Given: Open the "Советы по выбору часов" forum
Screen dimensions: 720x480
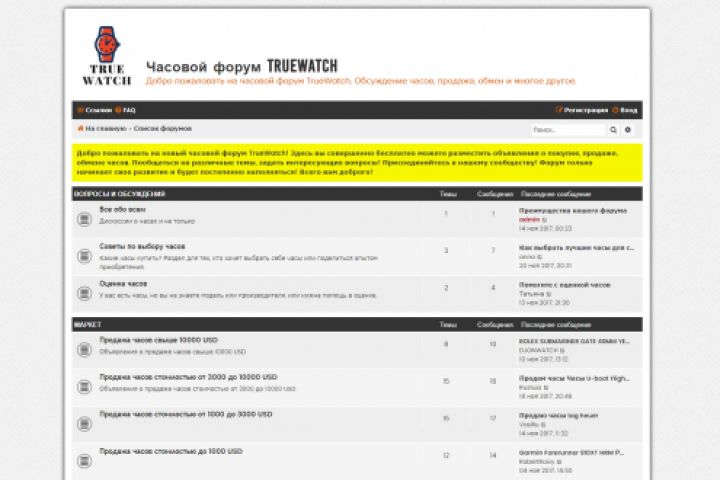Looking at the screenshot, I should (142, 247).
